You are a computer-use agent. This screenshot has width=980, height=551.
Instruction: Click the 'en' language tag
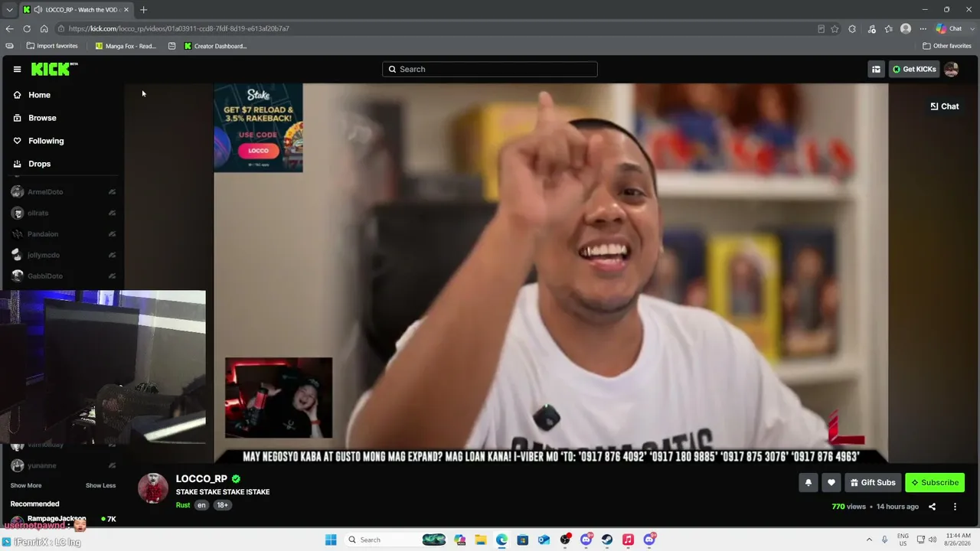click(x=201, y=505)
